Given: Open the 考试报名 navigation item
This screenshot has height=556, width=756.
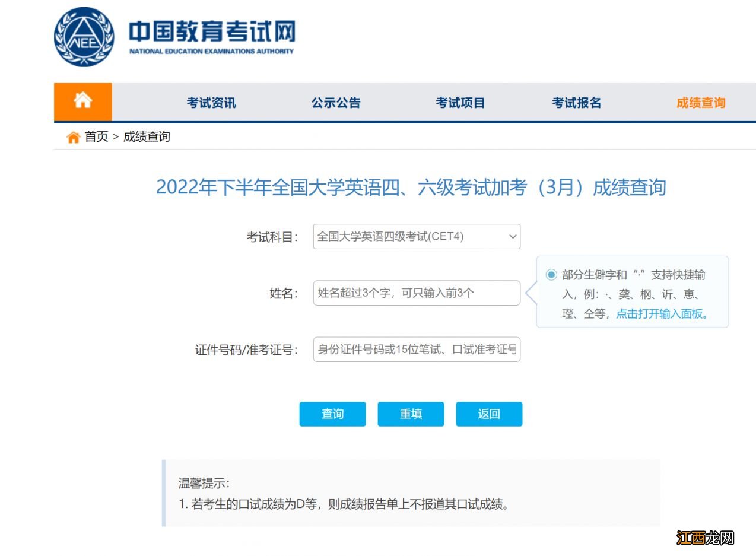Looking at the screenshot, I should pos(576,102).
